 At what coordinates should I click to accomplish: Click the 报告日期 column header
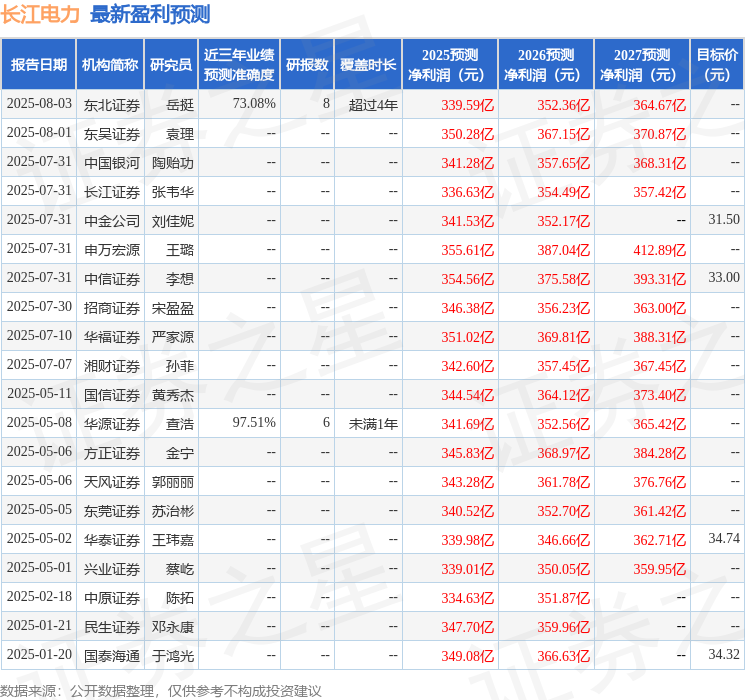click(x=38, y=65)
